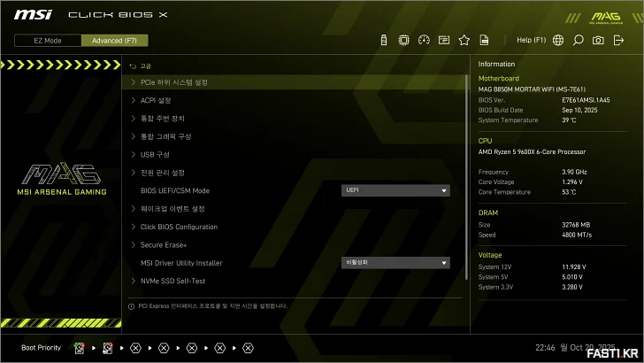Click the Boot Priority label
Viewport: 644px width, 363px height.
point(41,348)
